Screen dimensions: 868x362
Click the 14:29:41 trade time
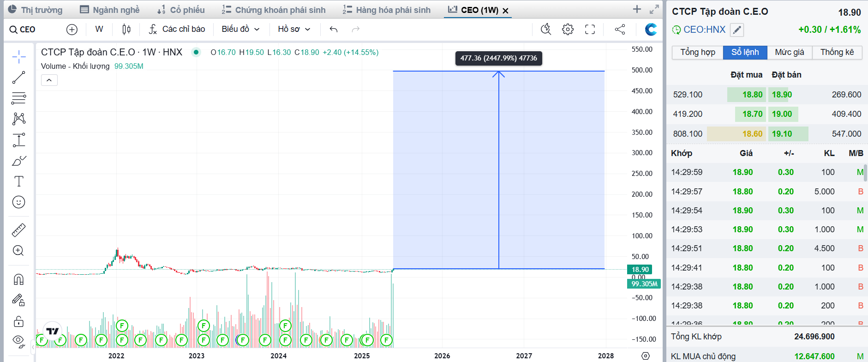pos(687,268)
